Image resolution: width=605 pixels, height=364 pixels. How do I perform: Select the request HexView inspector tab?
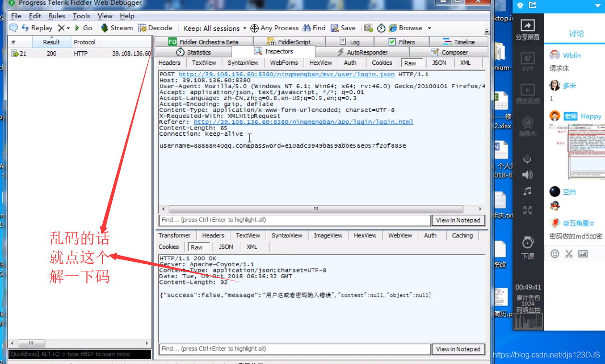click(x=320, y=63)
